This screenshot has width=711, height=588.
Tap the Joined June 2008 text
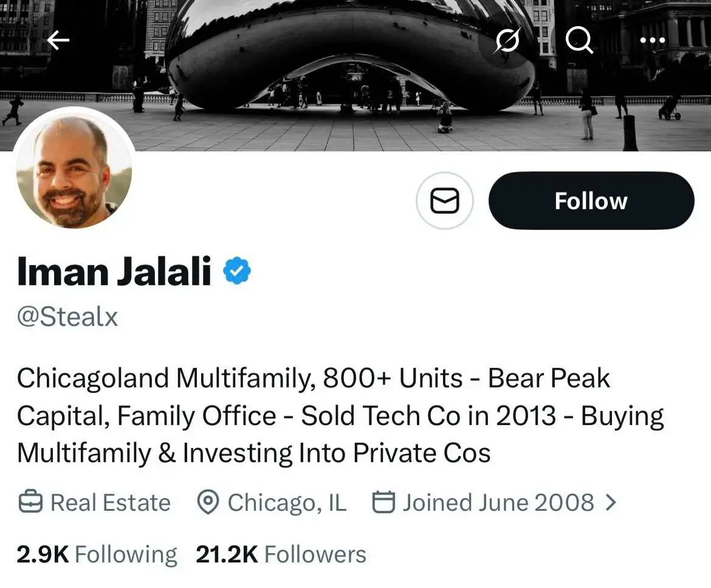point(498,503)
